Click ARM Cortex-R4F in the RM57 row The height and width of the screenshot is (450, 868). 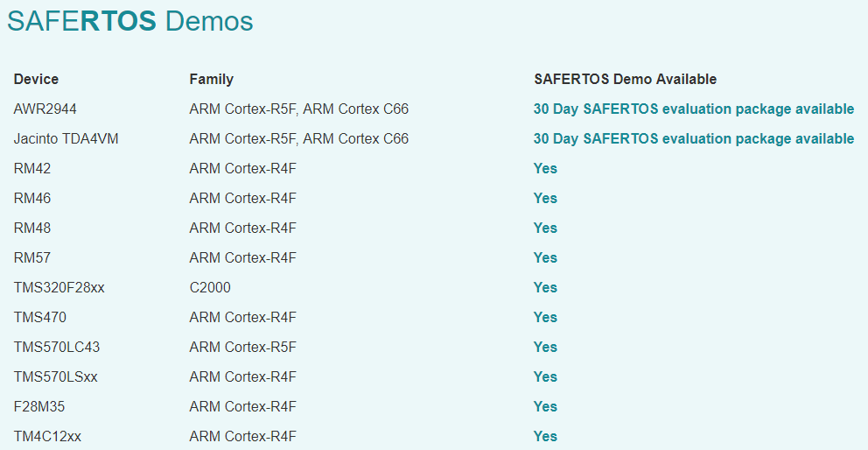click(242, 257)
